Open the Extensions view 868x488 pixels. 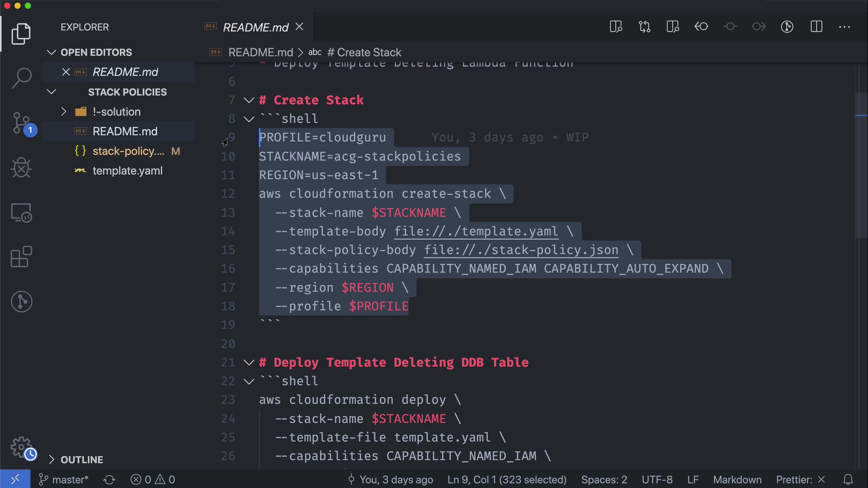(21, 257)
